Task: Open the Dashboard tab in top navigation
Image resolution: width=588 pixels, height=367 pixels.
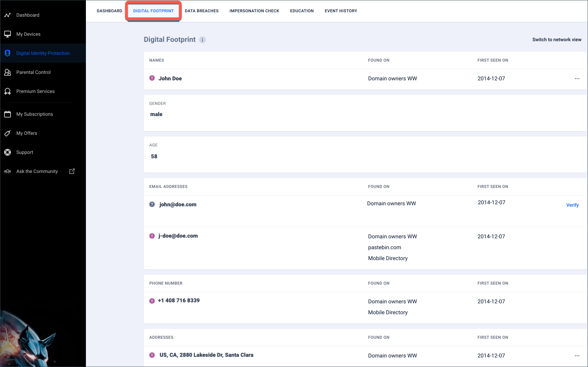Action: click(x=109, y=11)
